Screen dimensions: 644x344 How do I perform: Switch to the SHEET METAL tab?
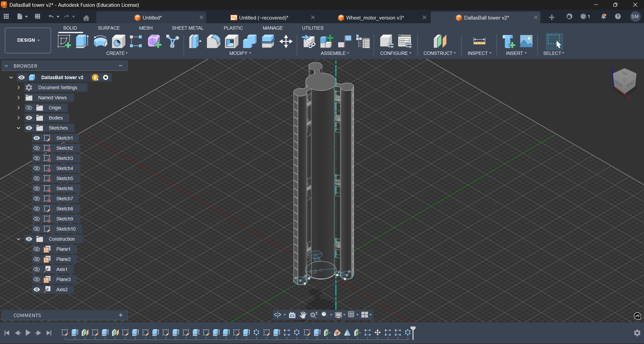(188, 28)
